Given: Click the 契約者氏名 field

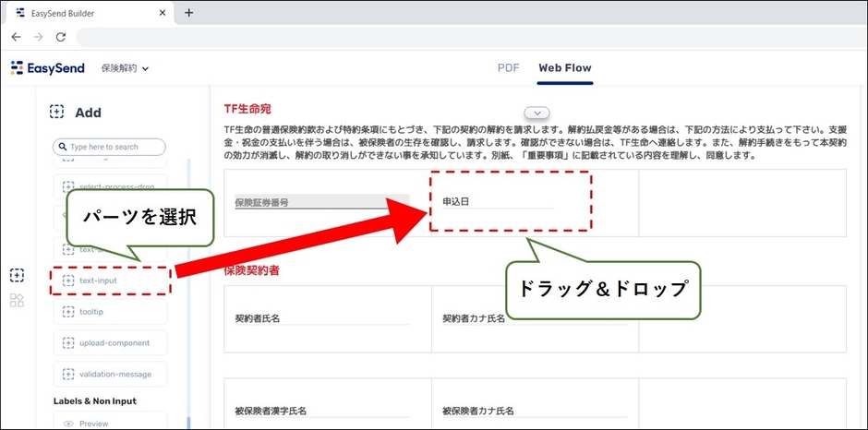Looking at the screenshot, I should [x=321, y=319].
